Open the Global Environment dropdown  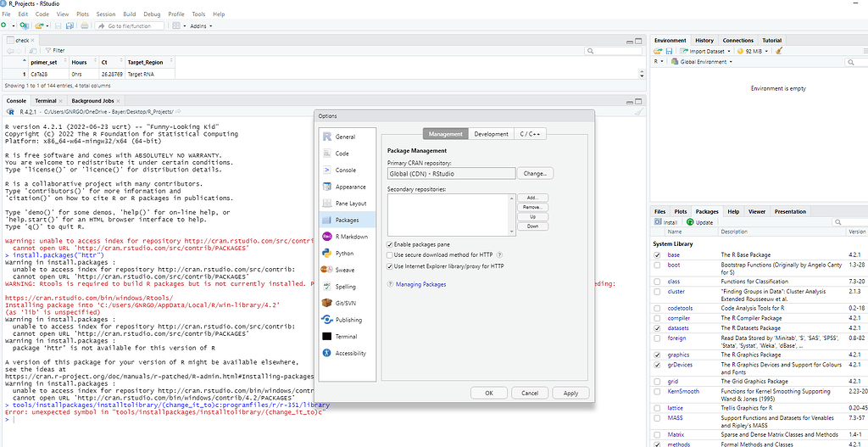tap(702, 62)
